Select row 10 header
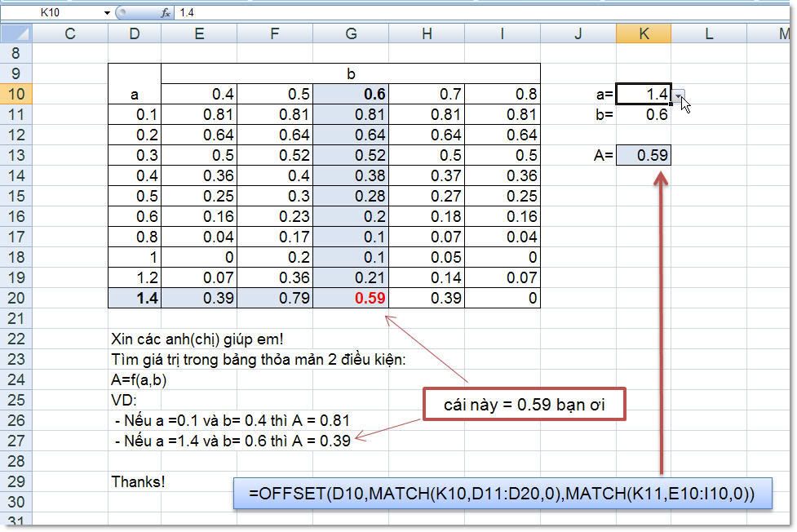797x532 pixels. pyautogui.click(x=16, y=94)
